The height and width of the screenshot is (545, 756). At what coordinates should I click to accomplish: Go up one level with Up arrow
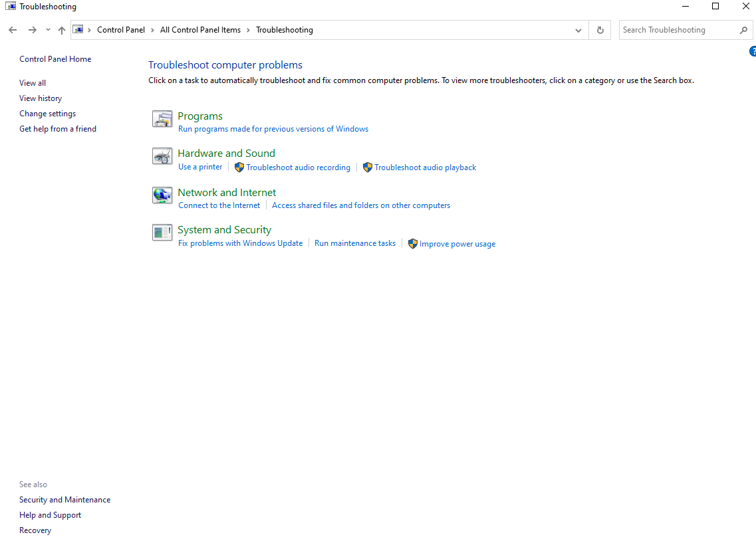click(62, 30)
